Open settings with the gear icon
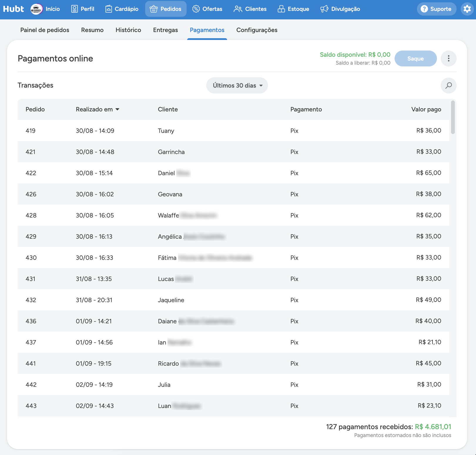The image size is (476, 455). point(467,9)
